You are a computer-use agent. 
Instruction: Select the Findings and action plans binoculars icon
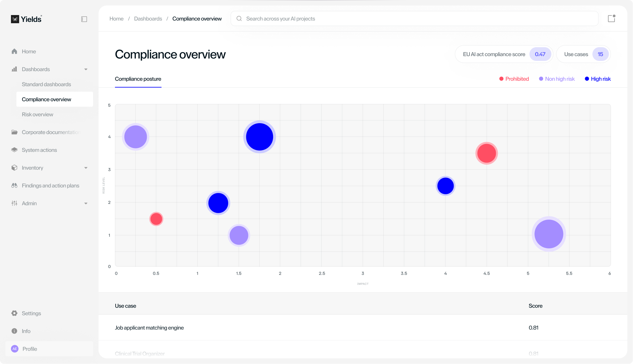pos(14,185)
